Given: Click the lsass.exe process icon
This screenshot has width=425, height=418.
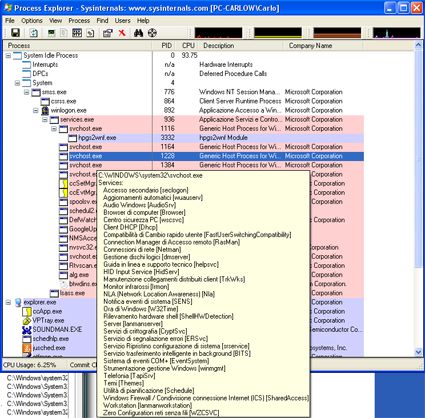Looking at the screenshot, I should pyautogui.click(x=54, y=293).
